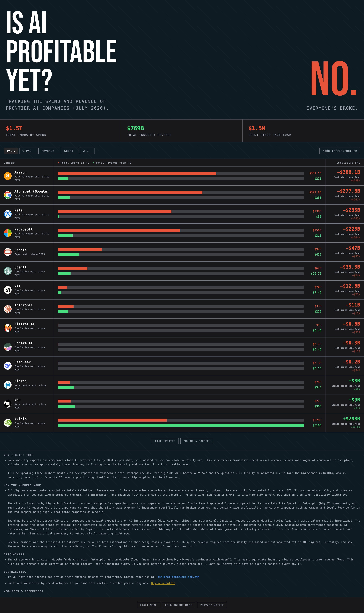Click the Microsoft logo icon
The height and width of the screenshot is (613, 364).
[x=8, y=233]
